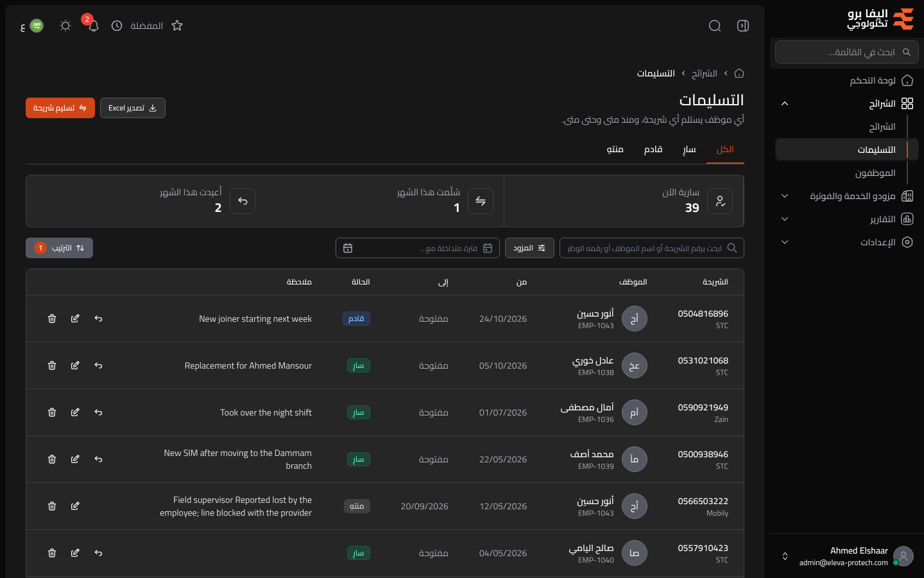
Task: Click the قادم status badge
Action: tap(356, 319)
